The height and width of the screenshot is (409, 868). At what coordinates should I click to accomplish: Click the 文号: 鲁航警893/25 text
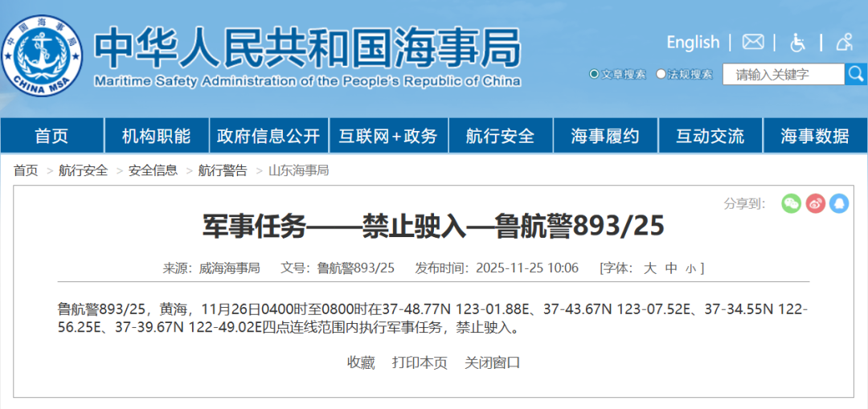338,268
